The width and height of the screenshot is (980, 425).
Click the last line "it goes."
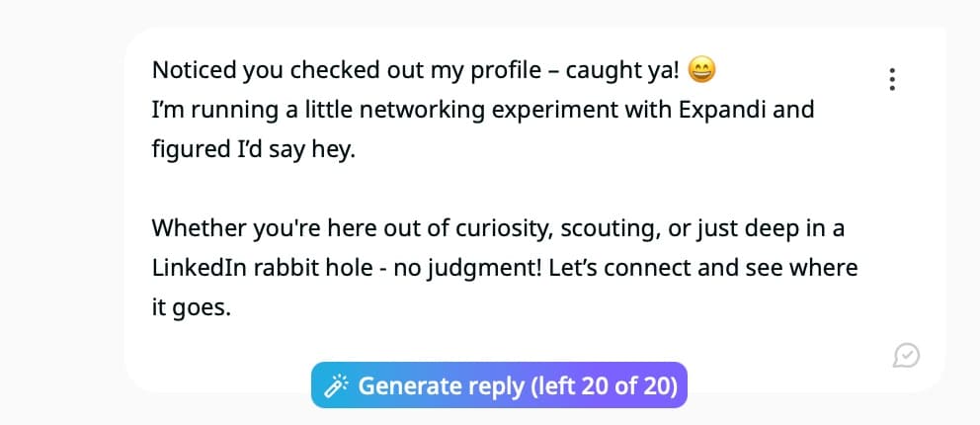click(192, 308)
